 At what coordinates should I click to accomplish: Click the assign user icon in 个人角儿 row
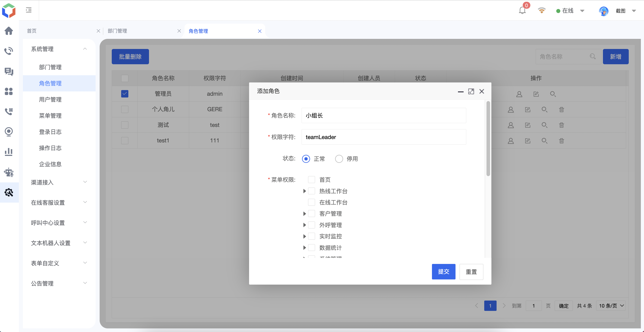coord(511,110)
